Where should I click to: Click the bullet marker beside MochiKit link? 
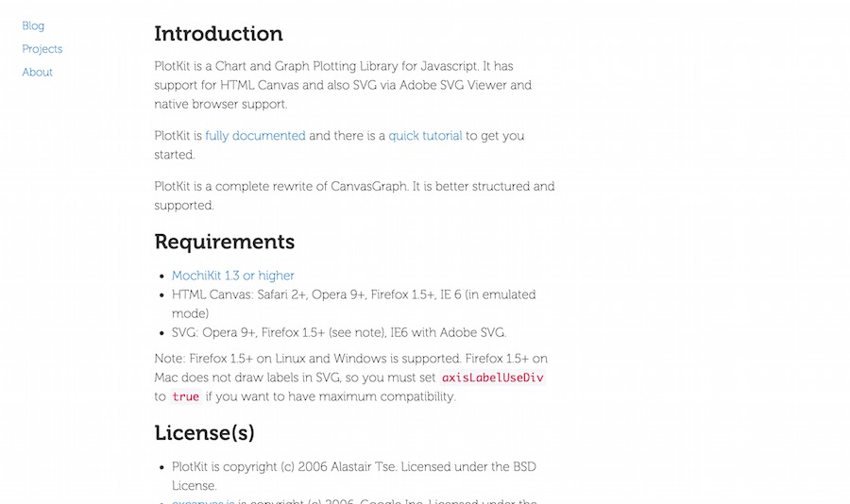click(x=161, y=277)
